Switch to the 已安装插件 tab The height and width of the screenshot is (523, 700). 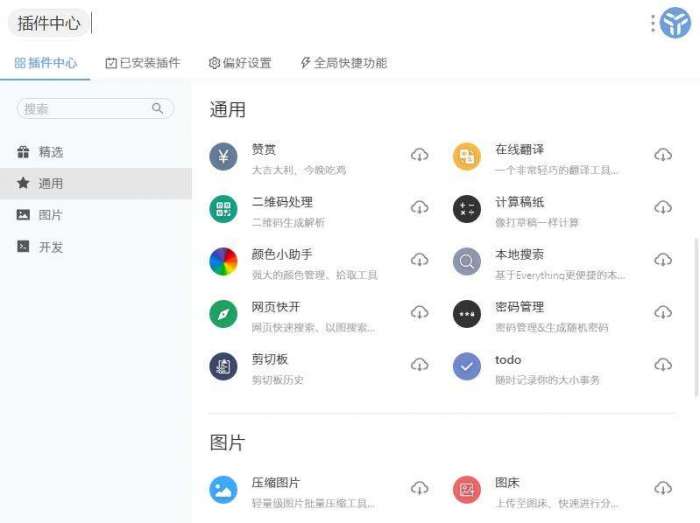click(143, 63)
